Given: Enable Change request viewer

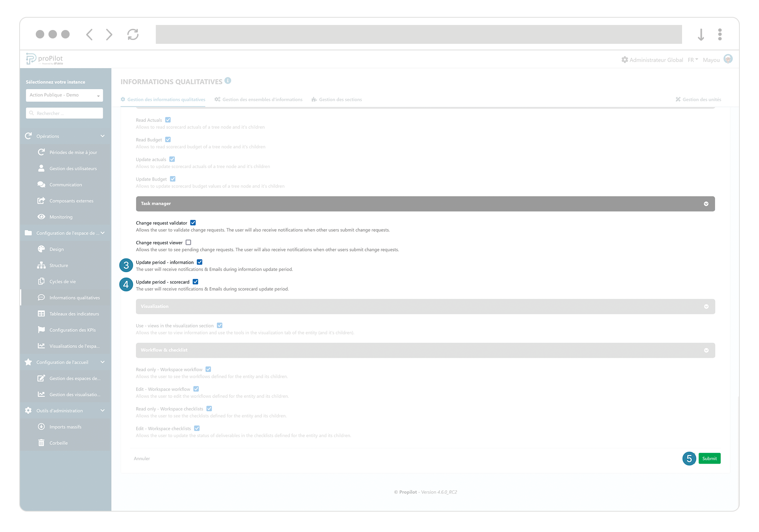Looking at the screenshot, I should click(188, 242).
